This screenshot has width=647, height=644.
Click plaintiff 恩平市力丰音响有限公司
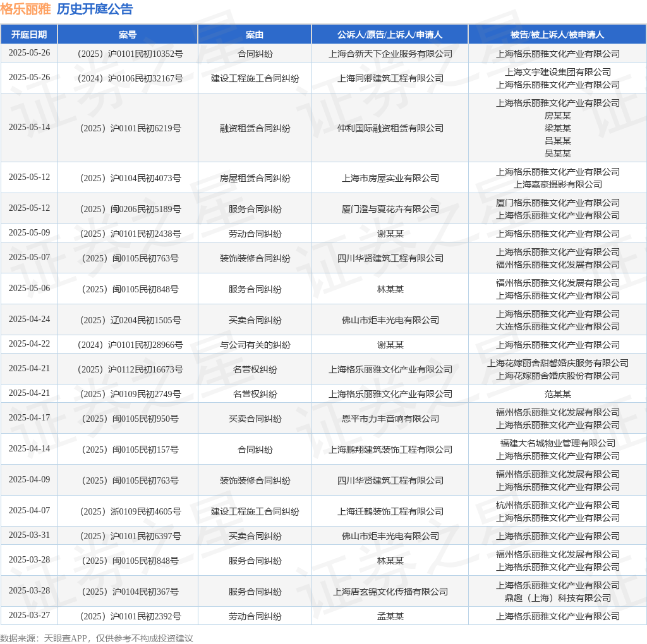click(390, 419)
